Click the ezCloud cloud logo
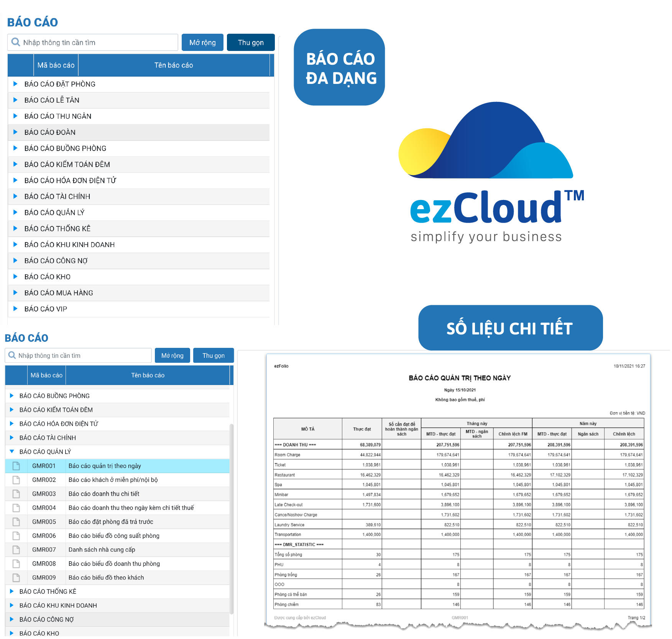Viewport: 672px width, 639px height. 486,140
